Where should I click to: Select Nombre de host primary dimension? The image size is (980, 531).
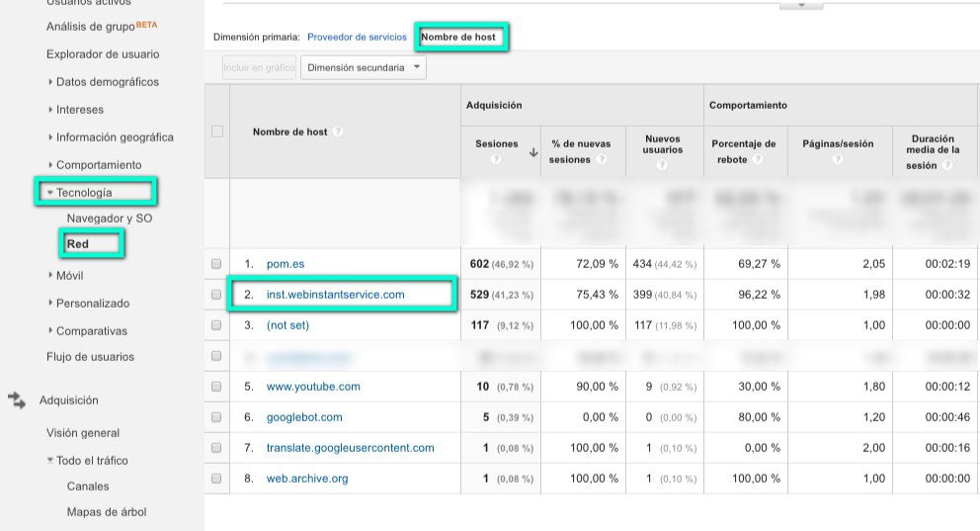pos(458,37)
